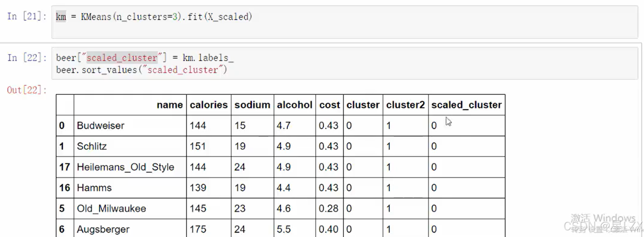Click the 'calories' column header

click(x=209, y=105)
